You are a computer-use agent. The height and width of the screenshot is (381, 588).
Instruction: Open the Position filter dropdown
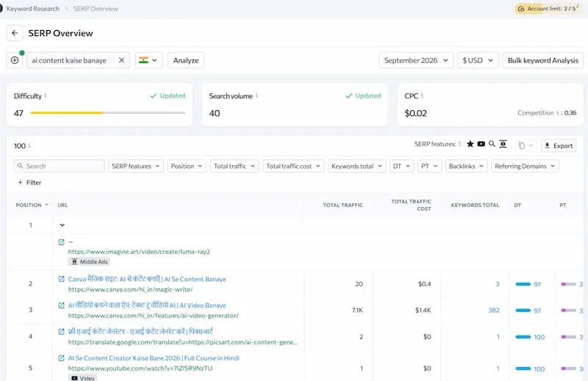coord(187,166)
